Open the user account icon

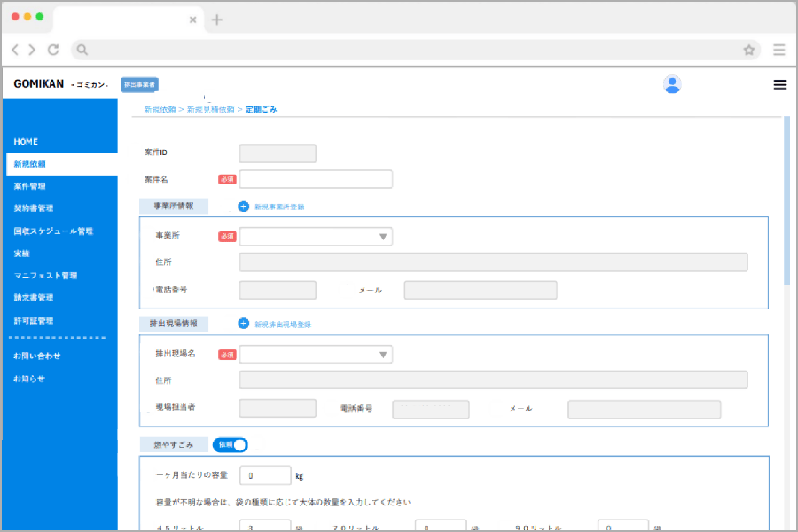coord(672,84)
